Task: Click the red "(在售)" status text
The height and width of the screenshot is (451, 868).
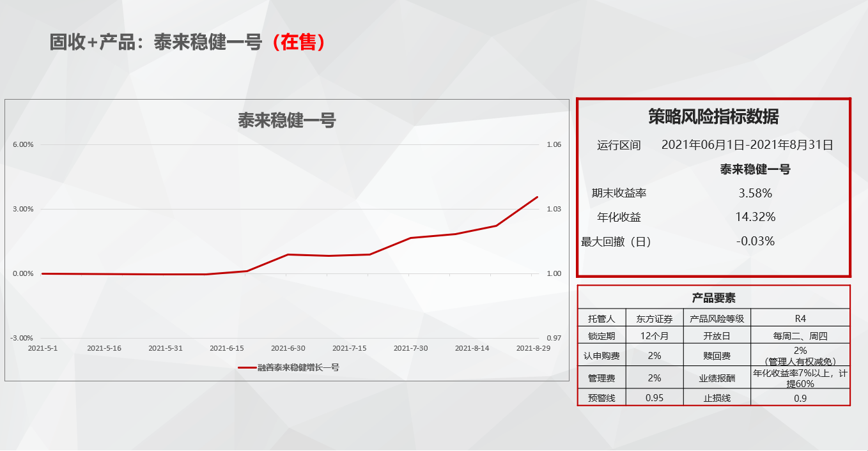Action: 298,42
